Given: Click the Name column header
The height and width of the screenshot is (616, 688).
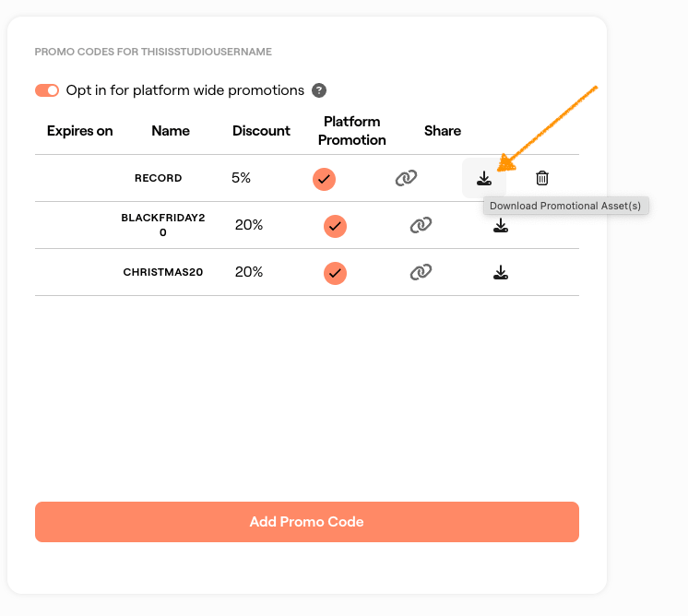Looking at the screenshot, I should pos(170,131).
